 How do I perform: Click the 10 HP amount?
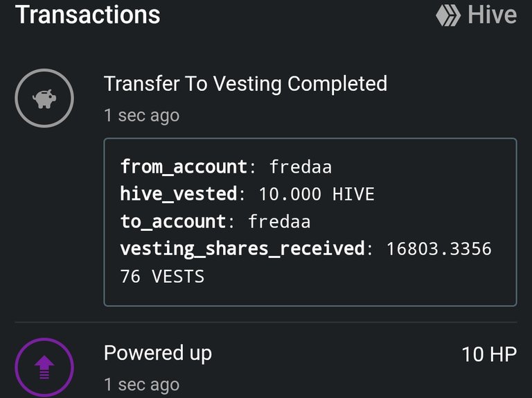coord(489,354)
